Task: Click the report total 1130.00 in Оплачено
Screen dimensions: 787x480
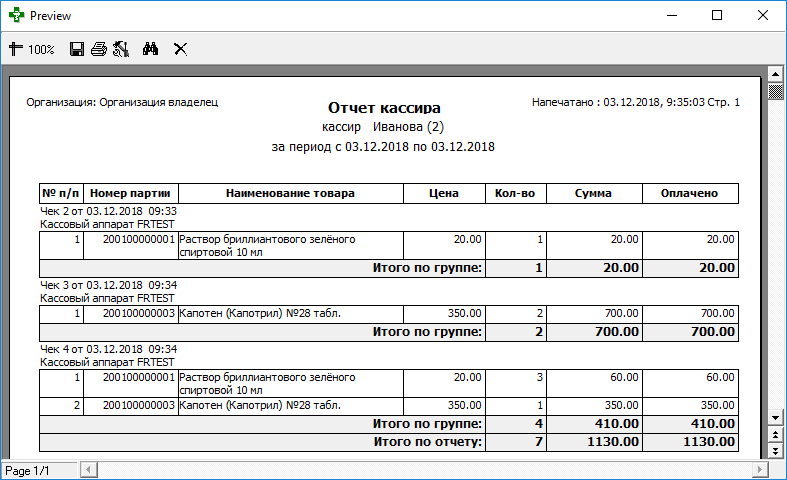Action: [709, 442]
